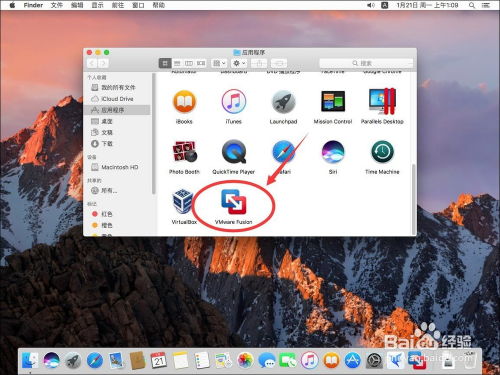Open the 显示 menu

[x=97, y=5]
